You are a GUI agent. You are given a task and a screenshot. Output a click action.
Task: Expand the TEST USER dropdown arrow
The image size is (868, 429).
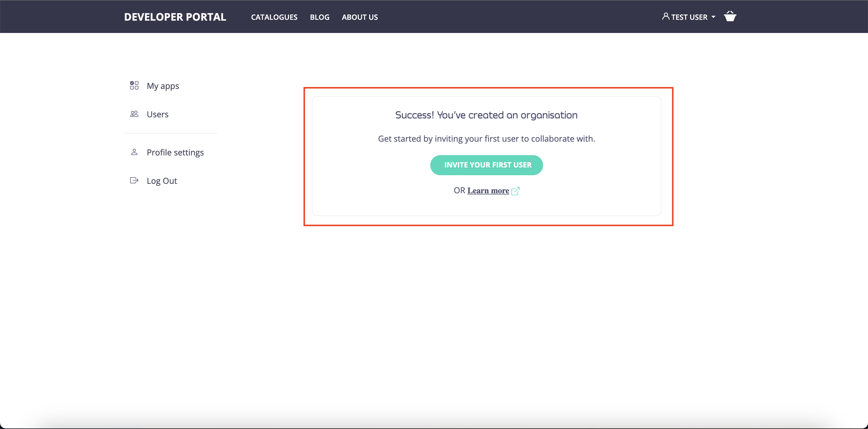(x=713, y=17)
